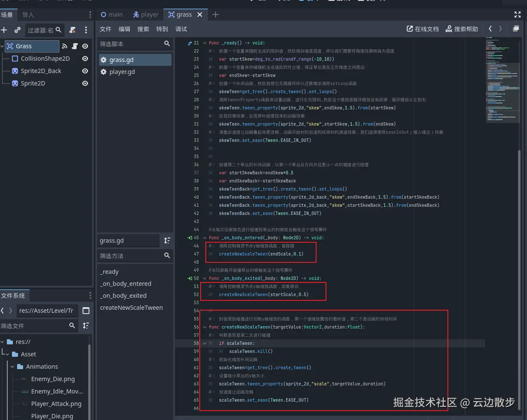
Task: Jump to _on_body_entered in methods list
Action: coord(126,284)
